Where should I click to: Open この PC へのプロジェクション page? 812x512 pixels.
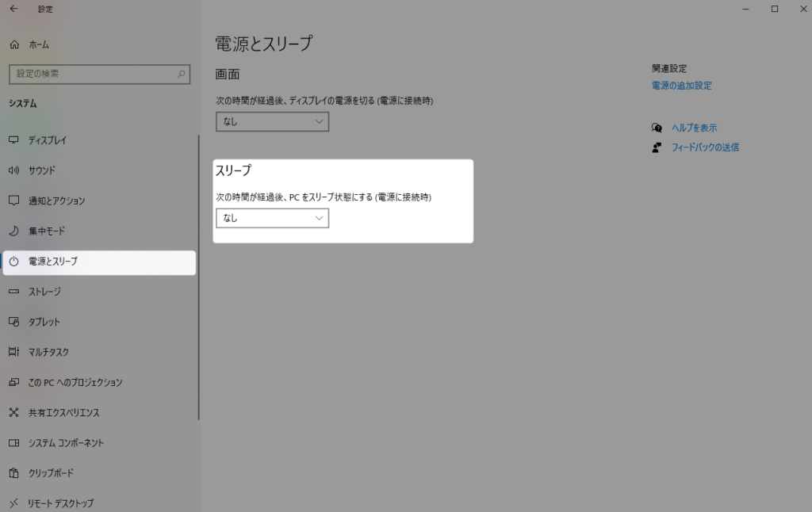tap(75, 383)
